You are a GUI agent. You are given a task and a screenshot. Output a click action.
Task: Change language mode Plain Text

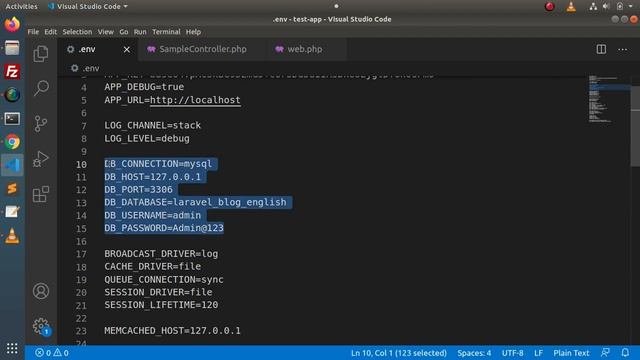[571, 353]
